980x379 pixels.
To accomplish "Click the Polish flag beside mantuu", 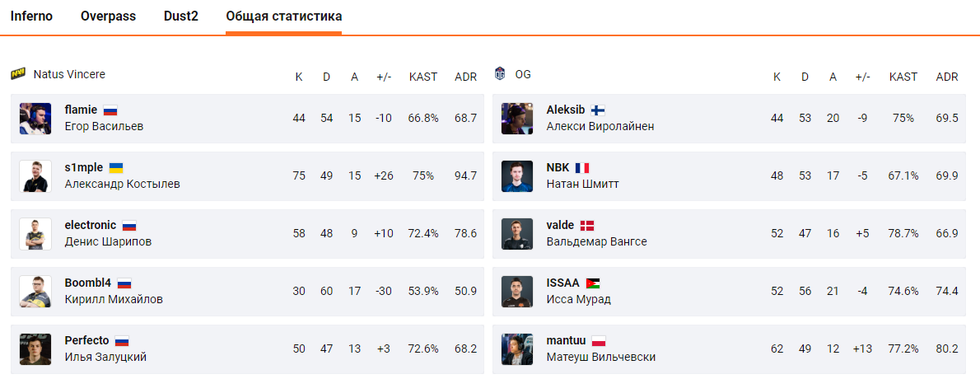I will [x=599, y=340].
